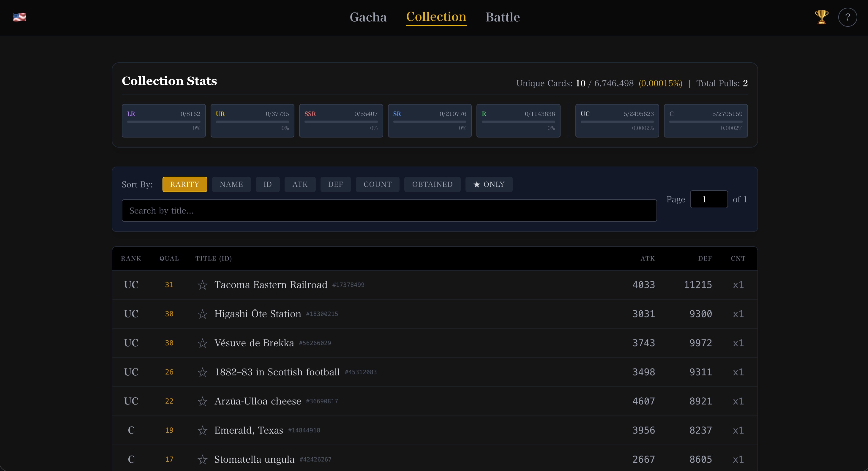Viewport: 868px width, 471px height.
Task: Click the US flag language icon
Action: 20,17
